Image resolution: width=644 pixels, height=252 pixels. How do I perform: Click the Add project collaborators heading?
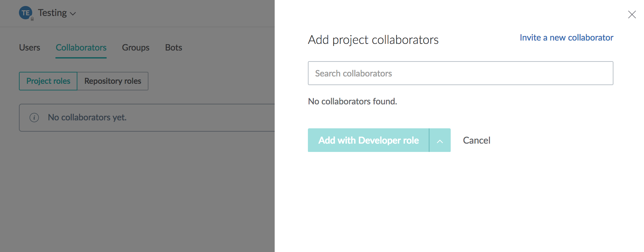tap(373, 40)
